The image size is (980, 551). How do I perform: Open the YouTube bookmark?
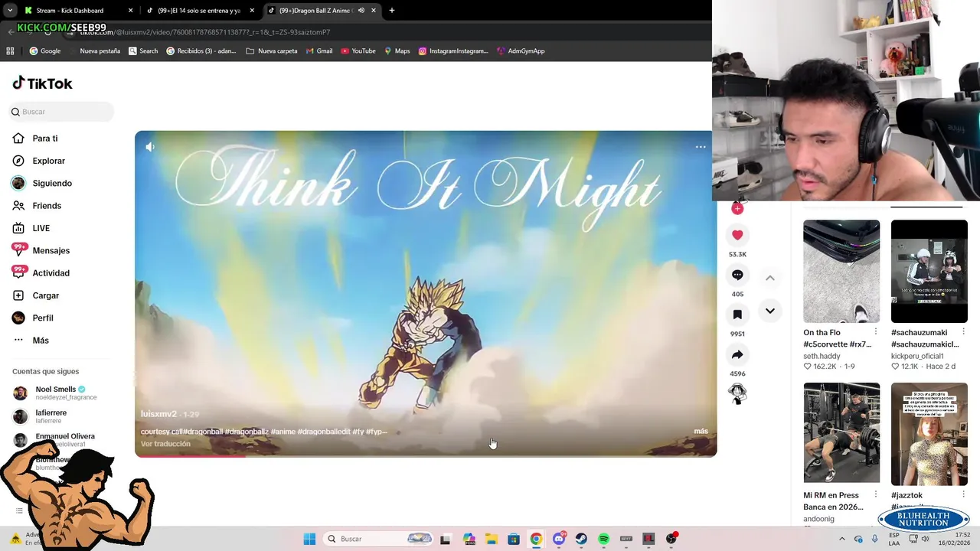(358, 51)
